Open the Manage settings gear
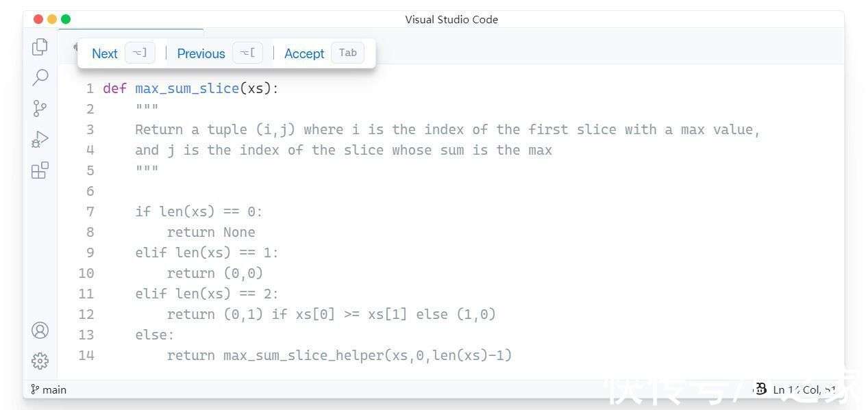The height and width of the screenshot is (410, 868). (x=39, y=361)
